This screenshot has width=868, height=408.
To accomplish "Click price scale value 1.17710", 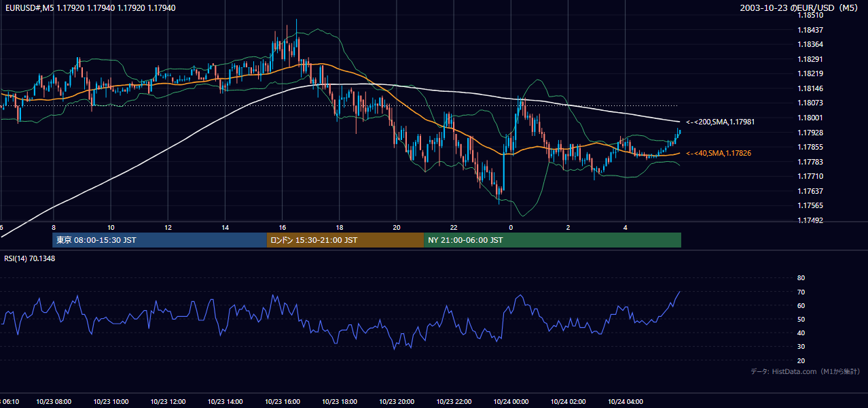I will (x=811, y=176).
